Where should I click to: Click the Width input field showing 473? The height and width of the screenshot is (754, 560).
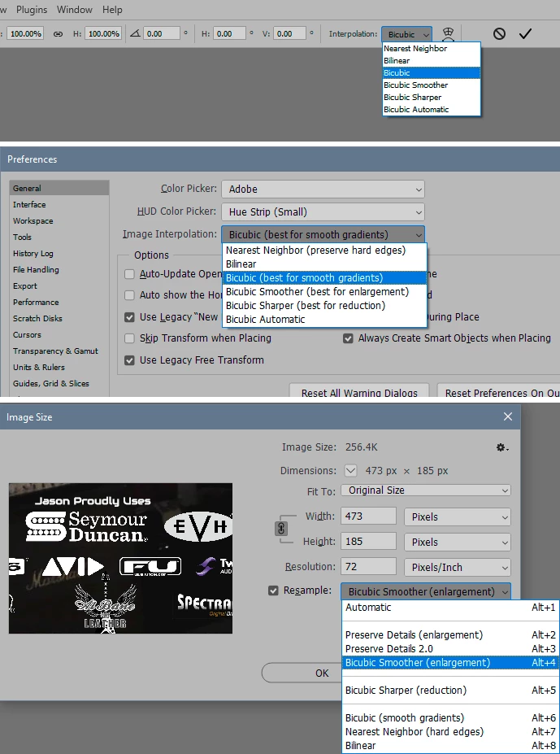(369, 516)
